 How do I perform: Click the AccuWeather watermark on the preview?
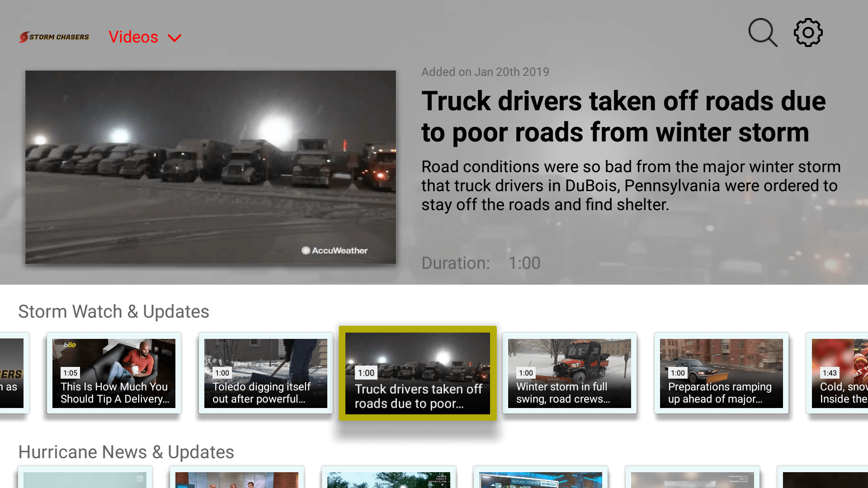[335, 250]
